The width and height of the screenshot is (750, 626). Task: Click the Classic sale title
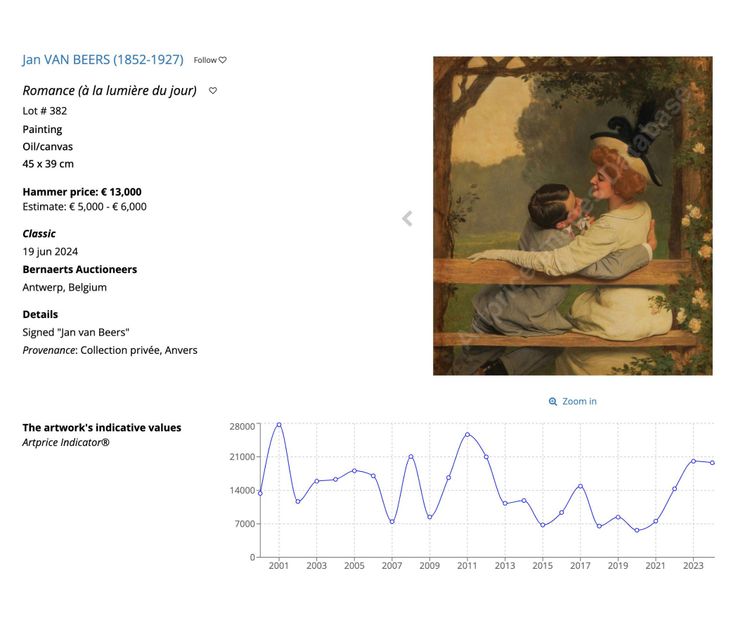click(39, 233)
